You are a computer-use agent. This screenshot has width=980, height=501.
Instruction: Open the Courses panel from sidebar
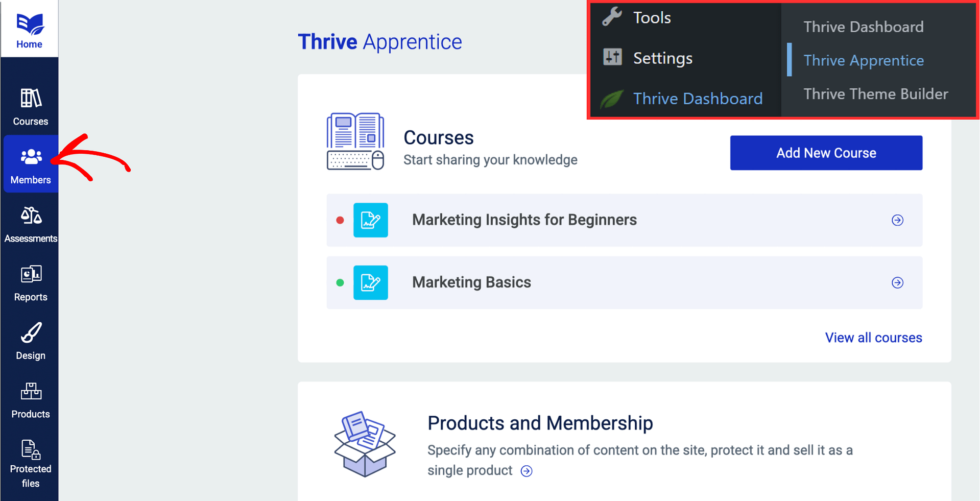click(30, 105)
